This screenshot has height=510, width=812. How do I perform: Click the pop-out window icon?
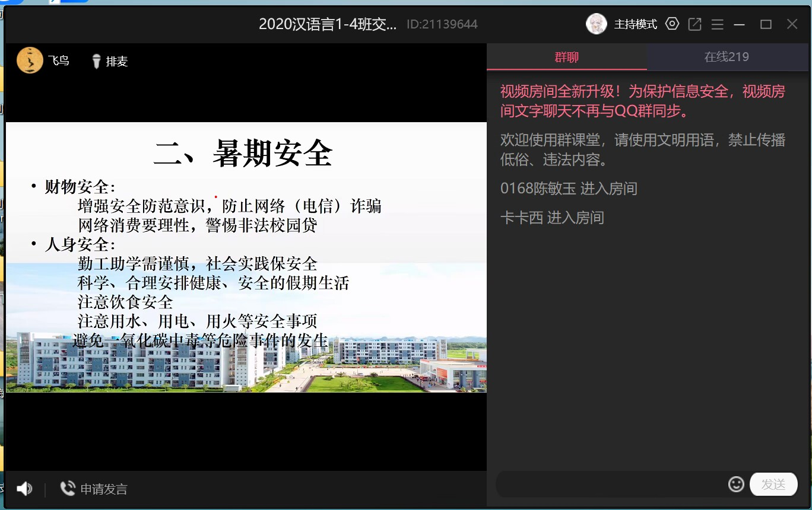694,24
